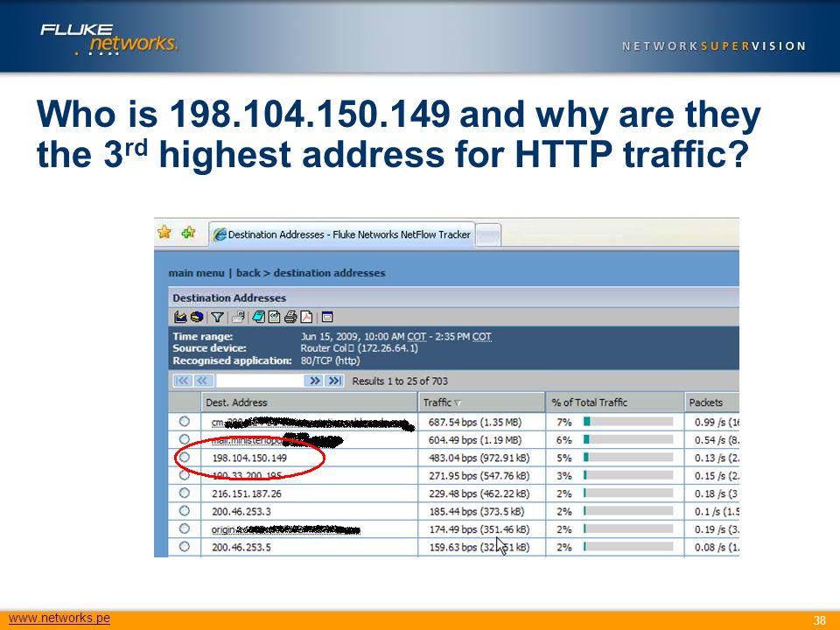
Task: Select radio button for 604.49 bps row
Action: click(185, 439)
